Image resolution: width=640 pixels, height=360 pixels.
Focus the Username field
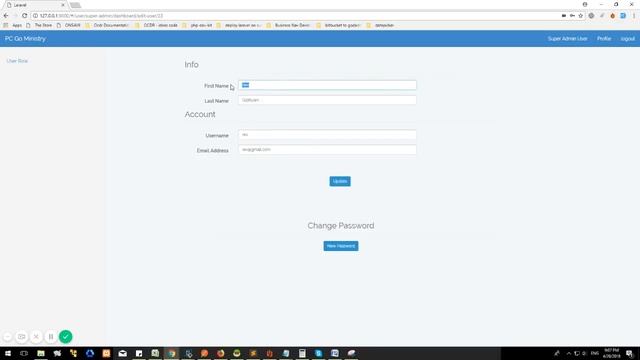[327, 135]
